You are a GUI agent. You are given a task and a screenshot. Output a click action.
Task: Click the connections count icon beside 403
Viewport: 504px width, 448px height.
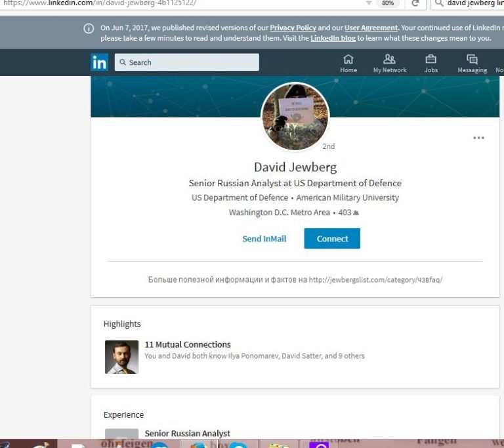pyautogui.click(x=356, y=213)
